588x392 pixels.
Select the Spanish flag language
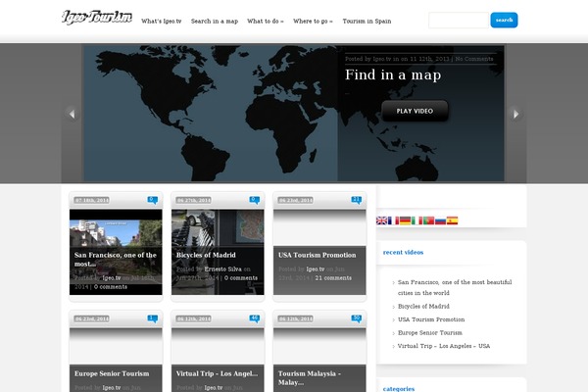coord(452,220)
